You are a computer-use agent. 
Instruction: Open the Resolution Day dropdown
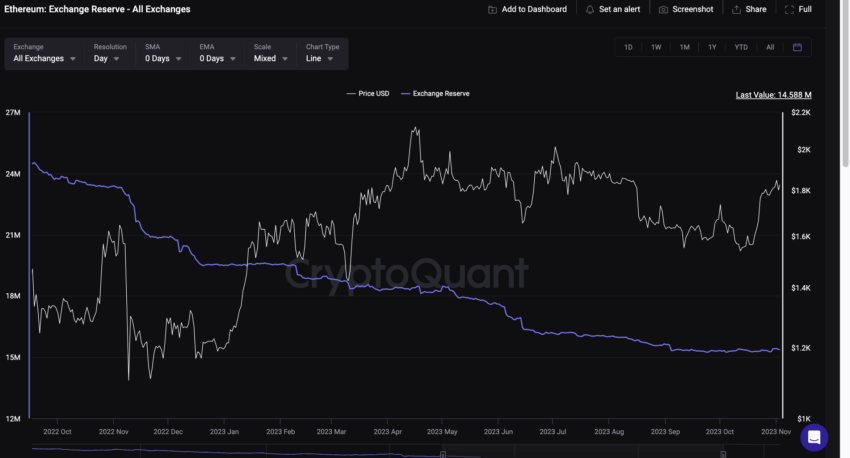[x=110, y=54]
